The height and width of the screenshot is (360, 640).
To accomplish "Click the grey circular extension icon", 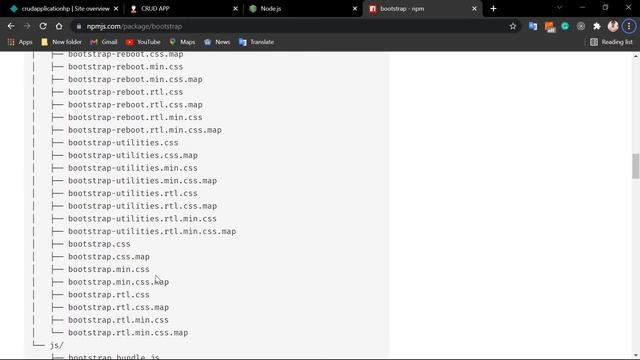I will (x=581, y=26).
